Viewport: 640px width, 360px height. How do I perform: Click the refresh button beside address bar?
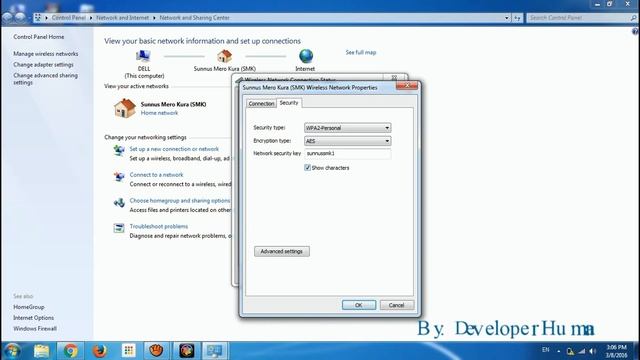[x=518, y=18]
